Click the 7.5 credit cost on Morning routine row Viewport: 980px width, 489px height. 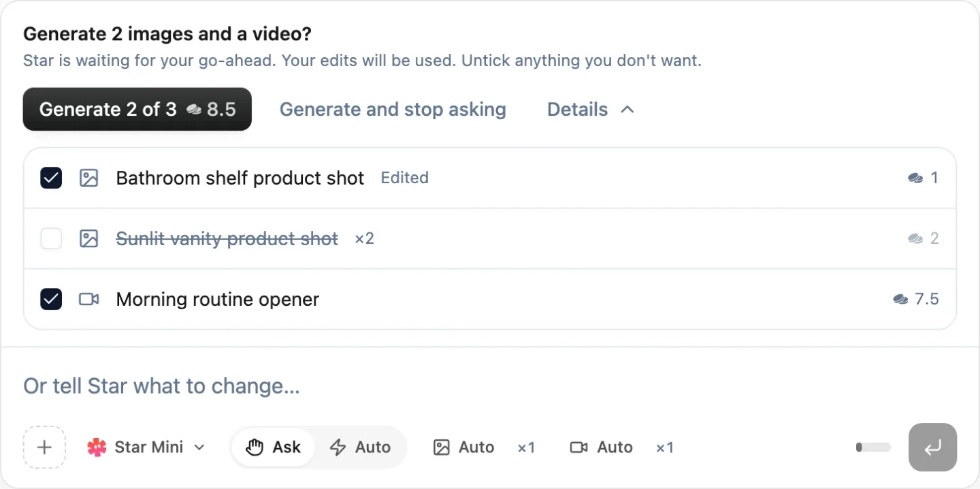pos(916,299)
